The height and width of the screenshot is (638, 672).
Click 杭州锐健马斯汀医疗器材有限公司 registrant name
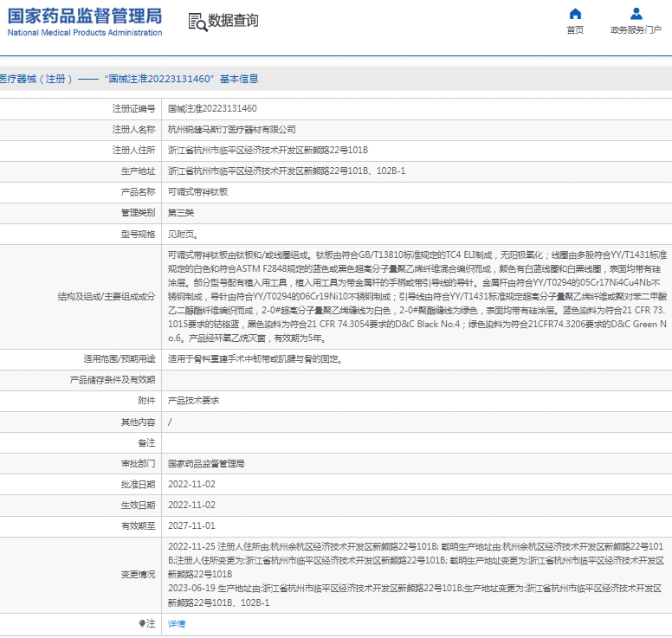[231, 129]
